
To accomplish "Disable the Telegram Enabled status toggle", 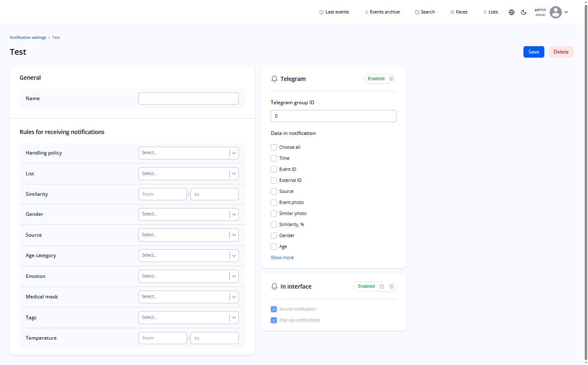I will click(x=391, y=78).
